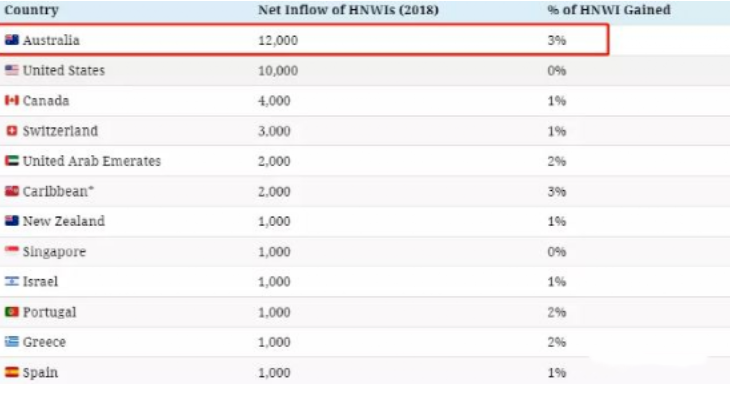Click the Australia flag icon

click(12, 40)
